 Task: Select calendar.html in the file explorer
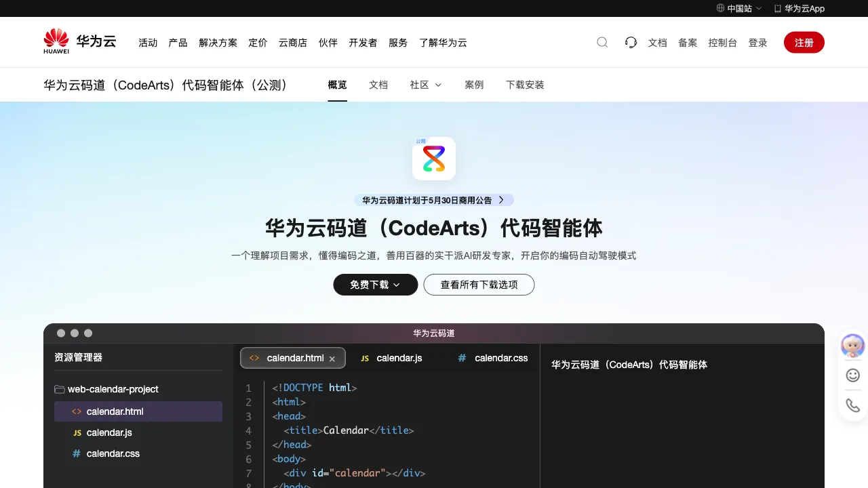click(138, 411)
